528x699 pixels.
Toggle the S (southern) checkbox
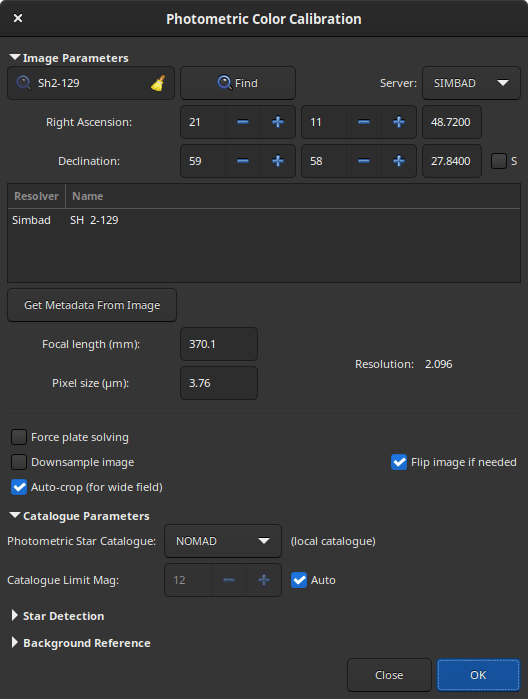499,161
